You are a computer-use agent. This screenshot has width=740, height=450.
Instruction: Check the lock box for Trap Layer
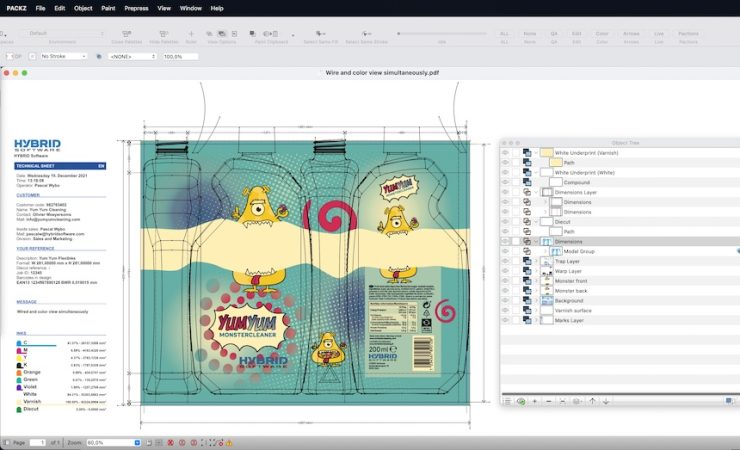(x=516, y=261)
